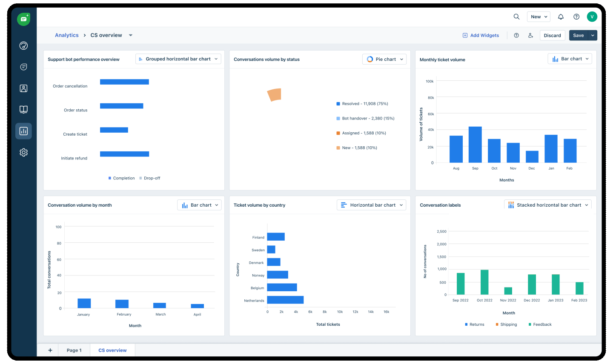This screenshot has width=613, height=364.
Task: Click the Resolved blue legend swatch
Action: pos(338,104)
